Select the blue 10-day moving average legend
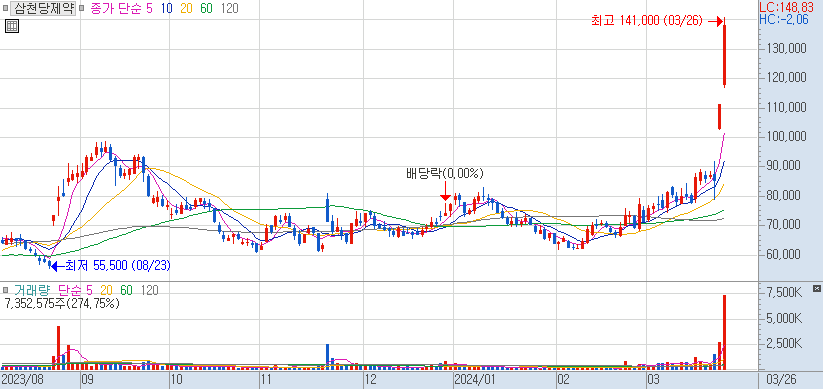The height and width of the screenshot is (389, 823). point(168,9)
